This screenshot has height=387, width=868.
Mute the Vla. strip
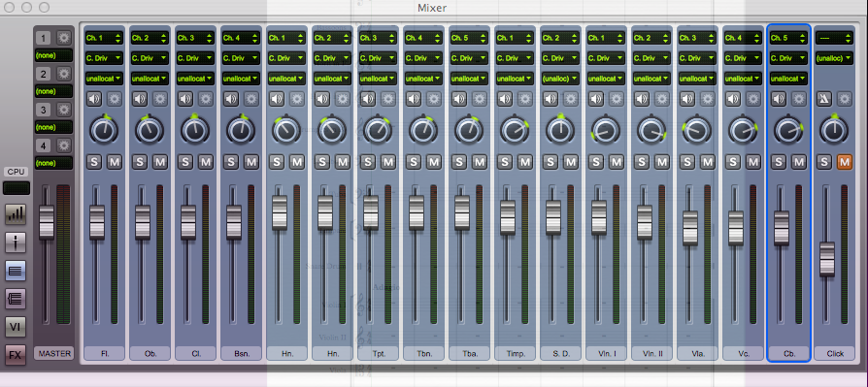point(707,162)
